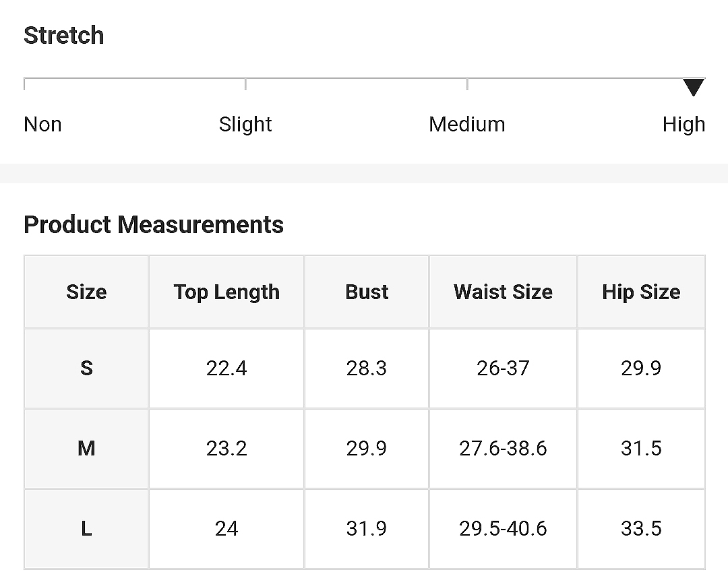
Task: Select the High stretch label
Action: click(684, 125)
